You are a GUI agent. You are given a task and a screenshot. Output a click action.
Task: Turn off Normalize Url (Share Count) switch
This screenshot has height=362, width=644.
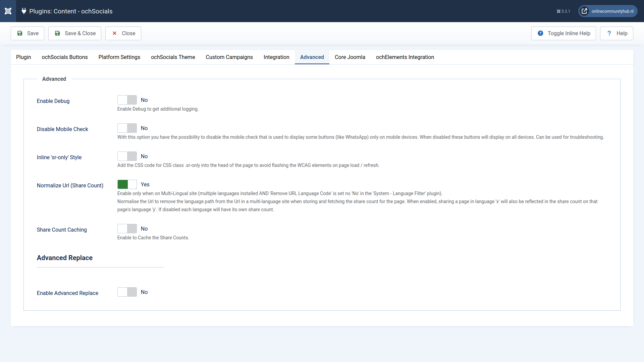pyautogui.click(x=127, y=184)
